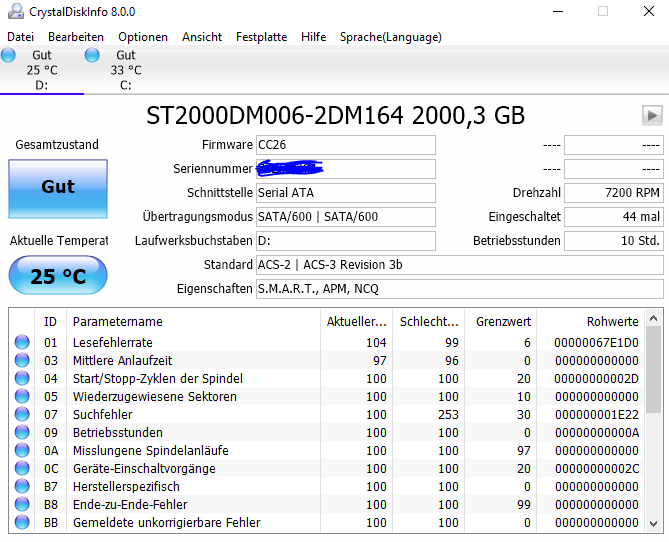Open the Sprache(Language) menu
Viewport: 669px width, 542px height.
(391, 37)
